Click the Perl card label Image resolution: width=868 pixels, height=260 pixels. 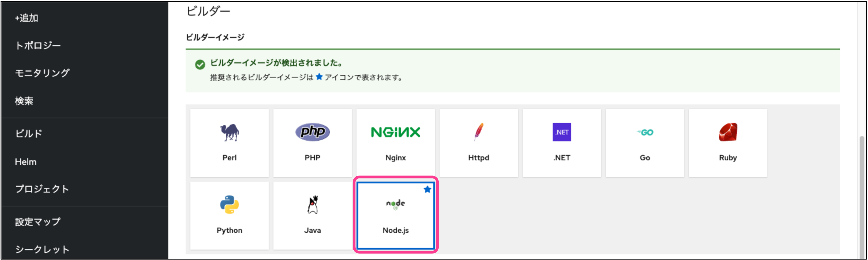[x=229, y=157]
